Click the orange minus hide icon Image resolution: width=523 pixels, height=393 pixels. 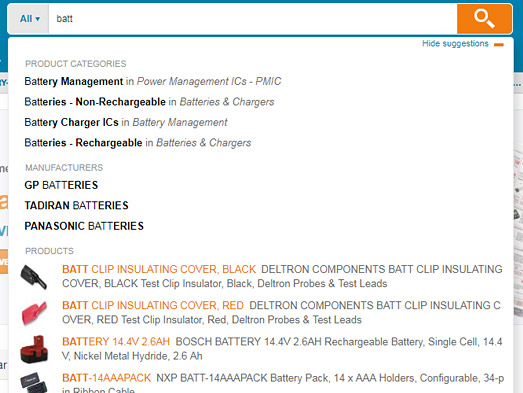499,45
